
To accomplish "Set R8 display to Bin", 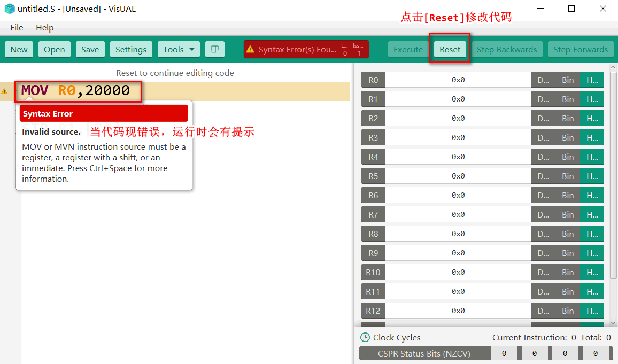I will point(568,234).
